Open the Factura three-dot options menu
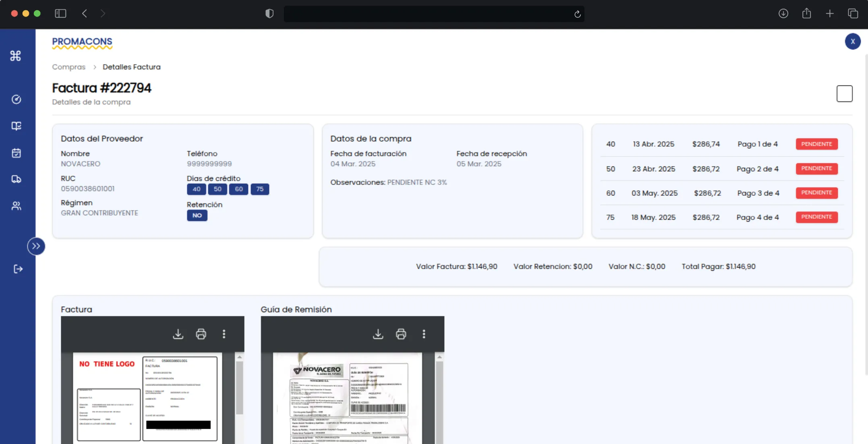The width and height of the screenshot is (868, 444). 224,334
